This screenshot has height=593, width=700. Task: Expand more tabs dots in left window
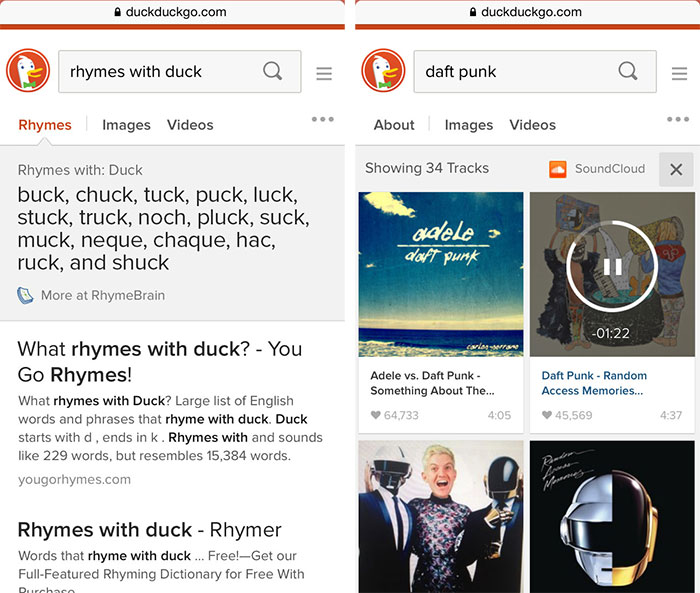click(x=323, y=119)
